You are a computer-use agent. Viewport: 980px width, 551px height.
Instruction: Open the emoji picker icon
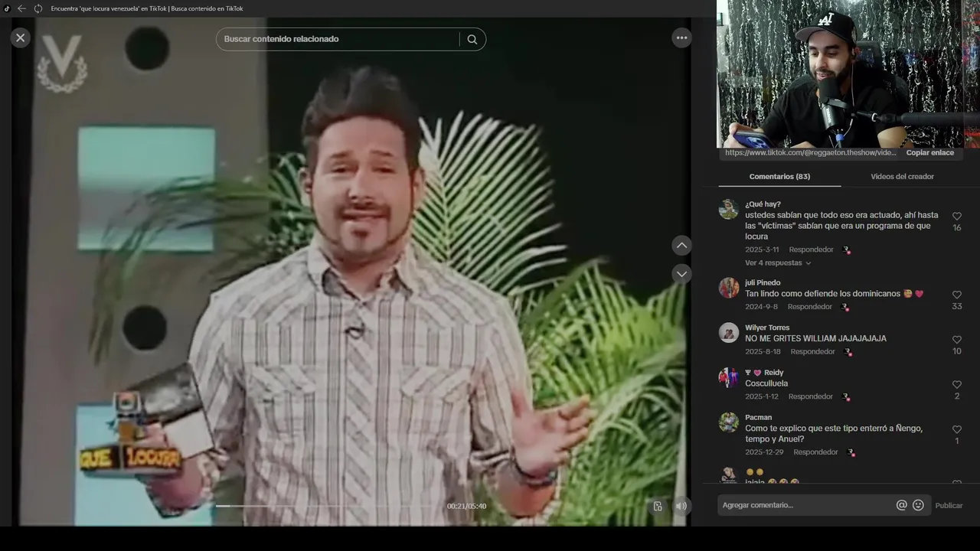pyautogui.click(x=918, y=505)
